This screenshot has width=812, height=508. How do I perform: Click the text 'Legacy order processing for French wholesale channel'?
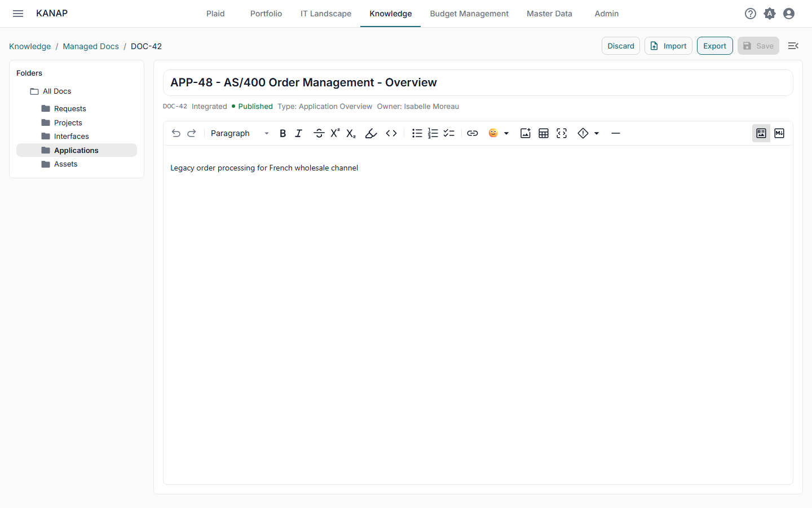click(x=264, y=168)
